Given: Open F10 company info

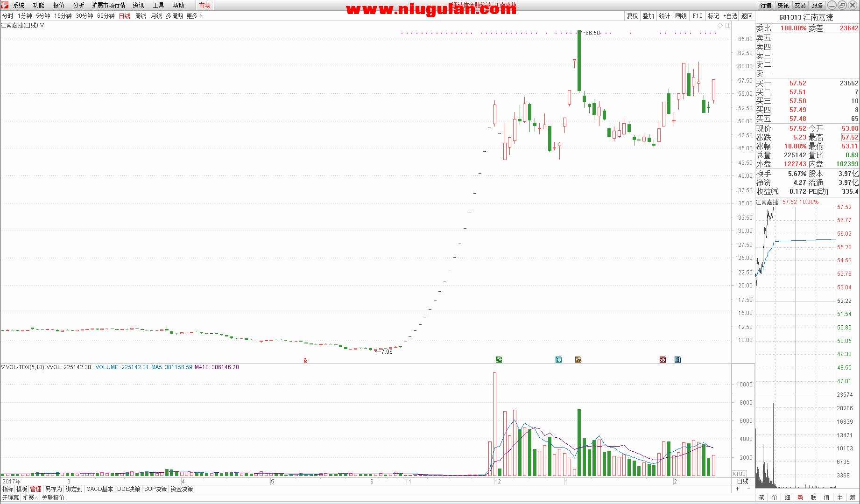Looking at the screenshot, I should click(698, 16).
